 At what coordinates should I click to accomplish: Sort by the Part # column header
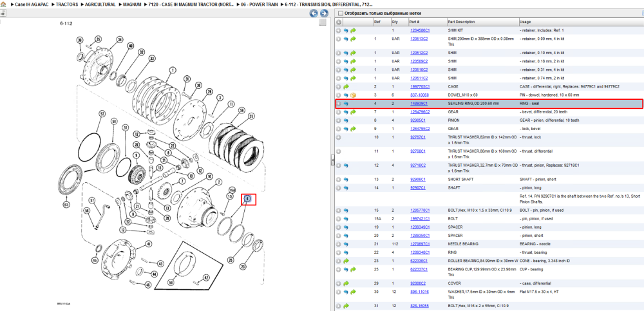[427, 22]
